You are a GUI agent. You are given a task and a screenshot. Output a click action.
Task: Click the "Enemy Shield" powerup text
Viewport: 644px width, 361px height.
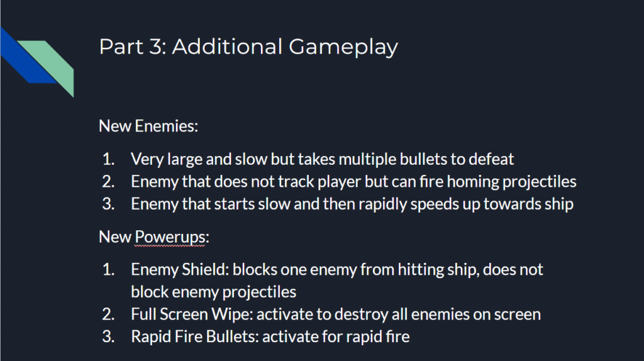point(179,270)
